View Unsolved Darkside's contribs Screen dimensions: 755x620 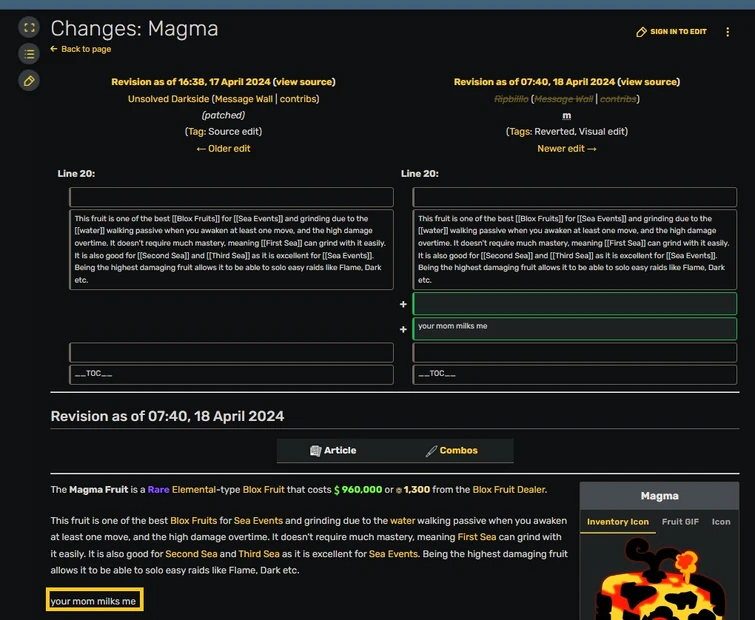tap(298, 99)
